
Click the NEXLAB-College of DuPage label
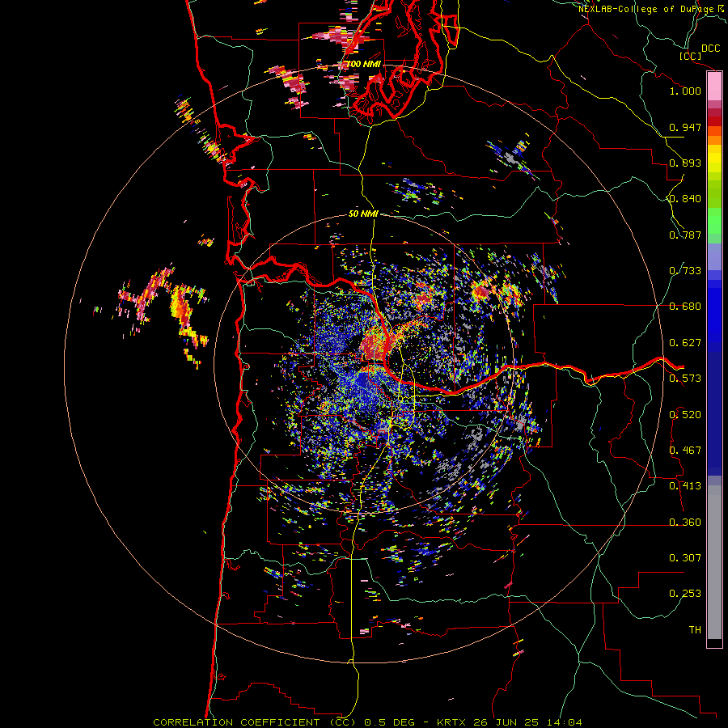[645, 9]
